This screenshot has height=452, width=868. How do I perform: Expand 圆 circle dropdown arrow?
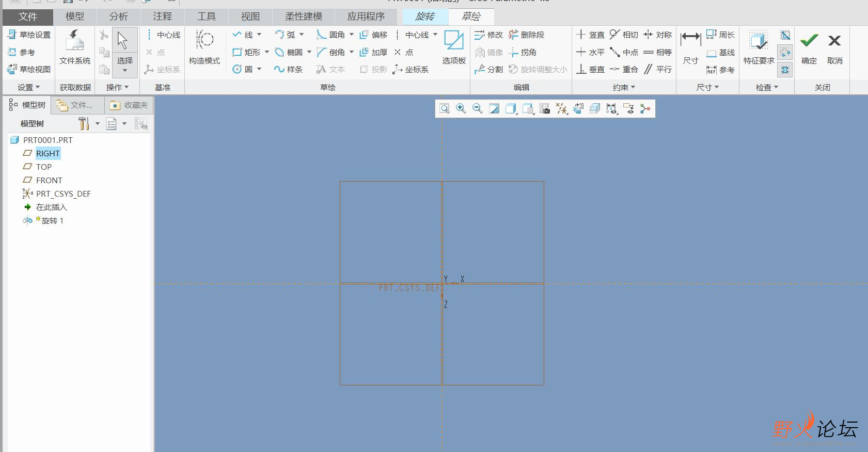pyautogui.click(x=259, y=69)
